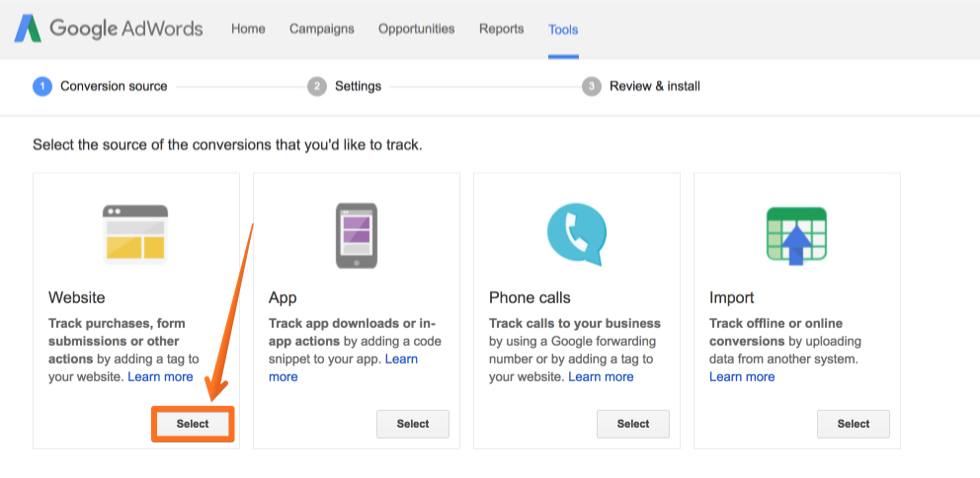
Task: Click the Google AdWords logo
Action: coord(109,29)
